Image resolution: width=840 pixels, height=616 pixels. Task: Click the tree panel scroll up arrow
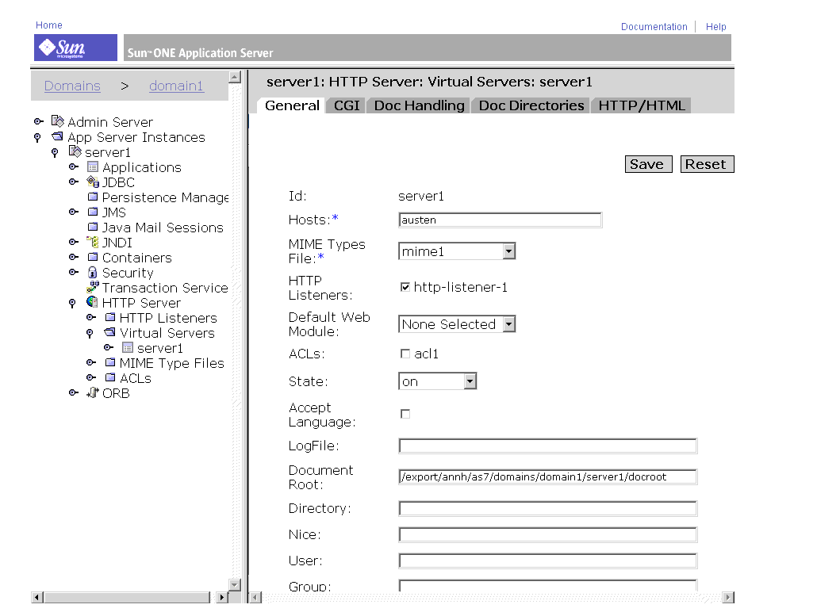[x=235, y=77]
